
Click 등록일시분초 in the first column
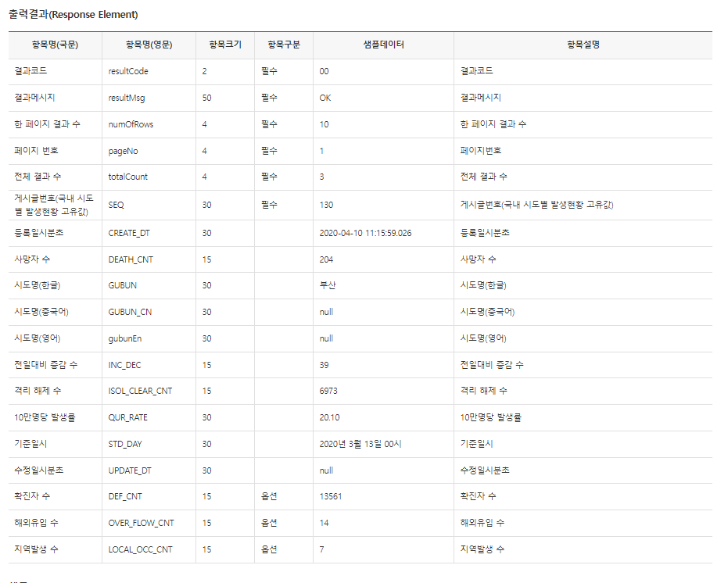click(x=39, y=233)
